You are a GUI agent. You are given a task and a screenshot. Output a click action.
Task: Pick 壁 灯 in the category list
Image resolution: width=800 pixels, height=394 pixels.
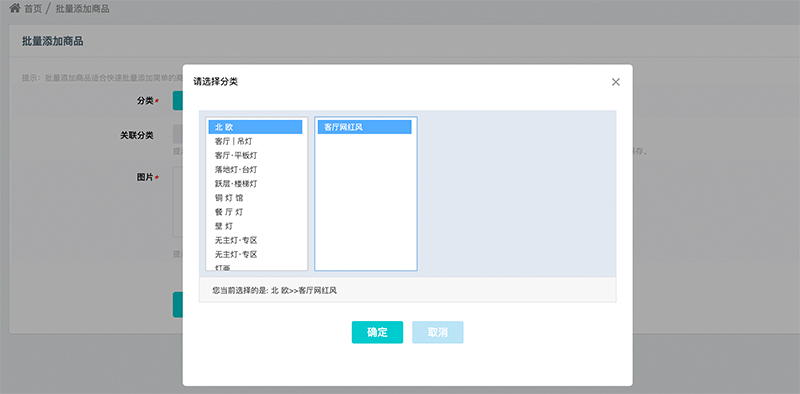[255, 226]
